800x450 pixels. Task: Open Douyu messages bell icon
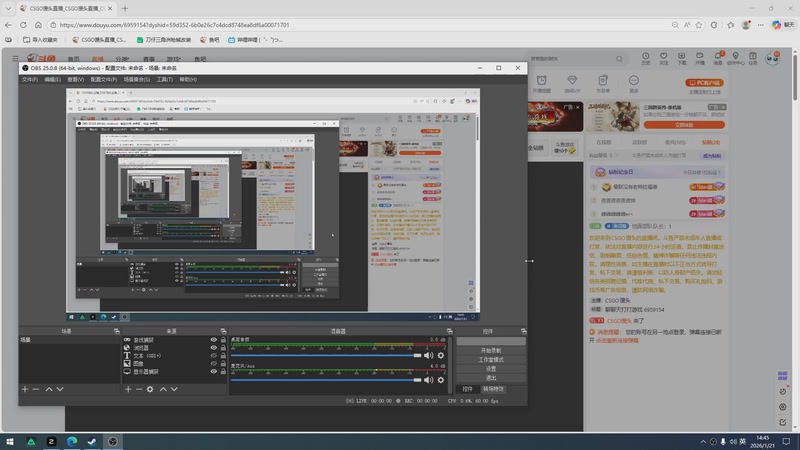tap(718, 58)
